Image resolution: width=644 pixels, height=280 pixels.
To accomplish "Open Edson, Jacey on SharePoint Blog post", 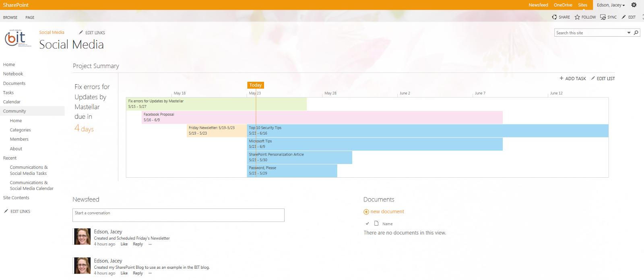I will pos(108,261).
